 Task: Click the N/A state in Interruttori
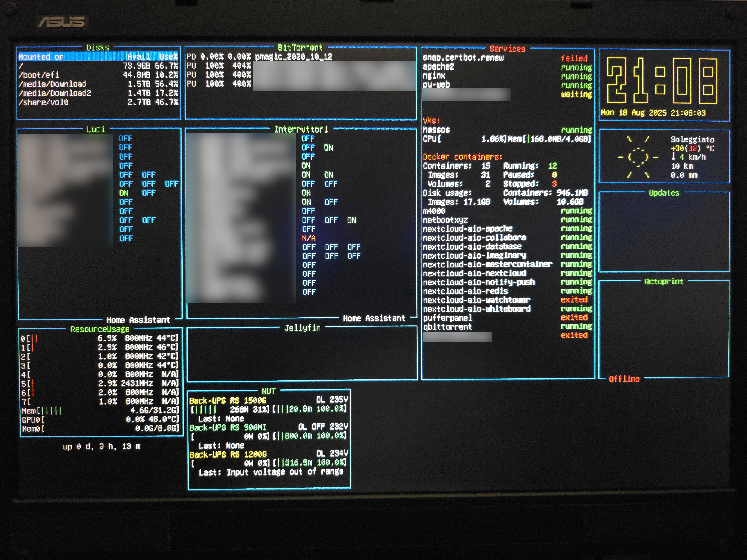[309, 238]
